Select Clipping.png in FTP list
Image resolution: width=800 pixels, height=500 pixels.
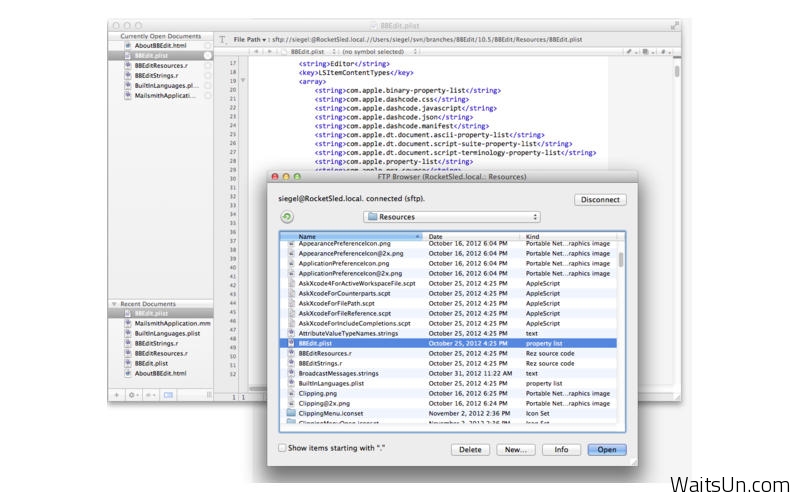pos(448,393)
